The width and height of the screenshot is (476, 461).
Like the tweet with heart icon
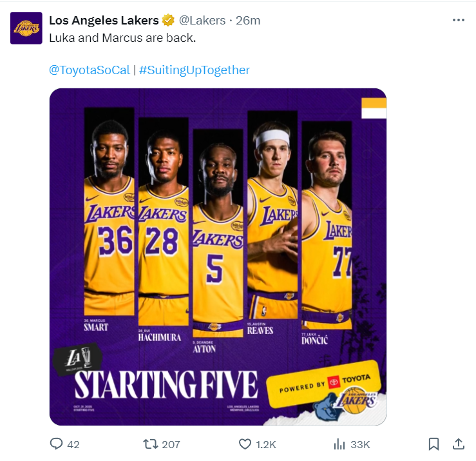pyautogui.click(x=245, y=444)
